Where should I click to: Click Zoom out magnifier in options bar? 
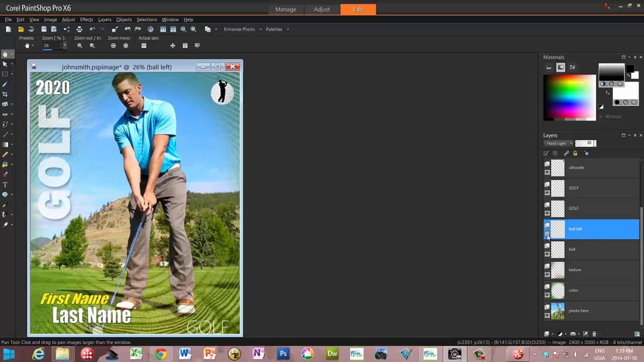tap(79, 46)
